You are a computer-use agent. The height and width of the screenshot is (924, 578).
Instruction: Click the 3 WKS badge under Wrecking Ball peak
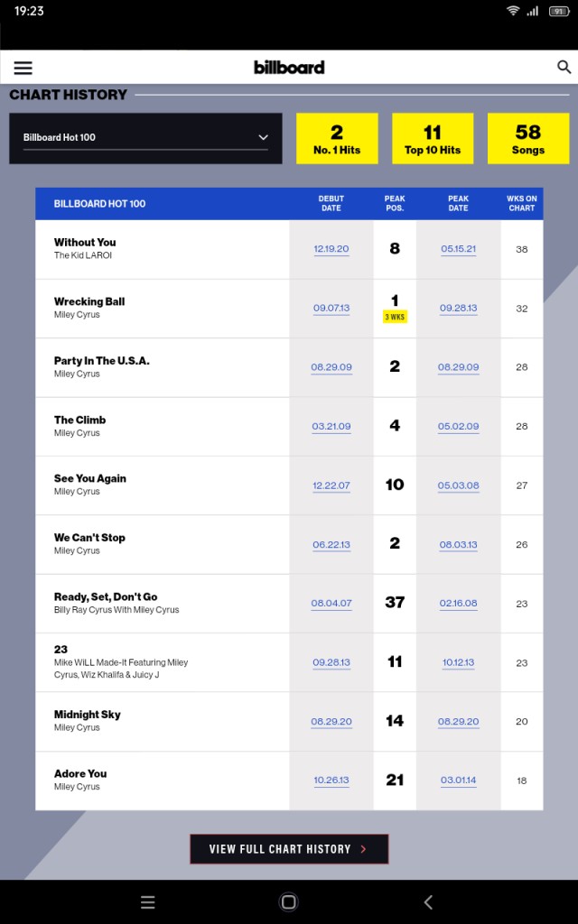pyautogui.click(x=395, y=317)
